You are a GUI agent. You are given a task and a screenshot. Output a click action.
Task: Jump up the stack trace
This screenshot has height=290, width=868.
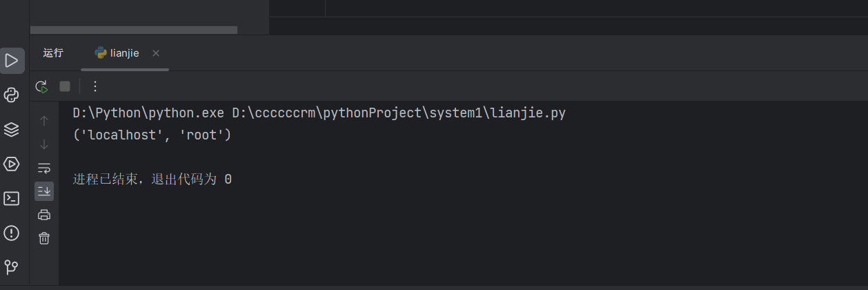pos(44,121)
